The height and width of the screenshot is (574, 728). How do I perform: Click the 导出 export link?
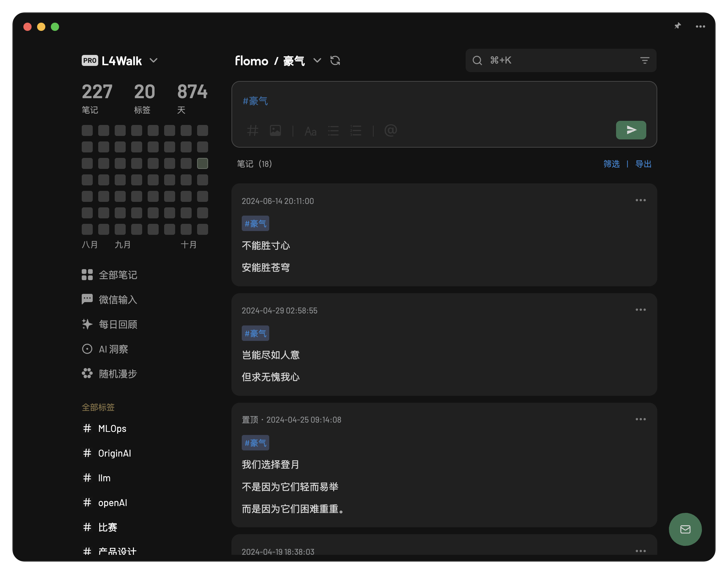click(x=643, y=164)
